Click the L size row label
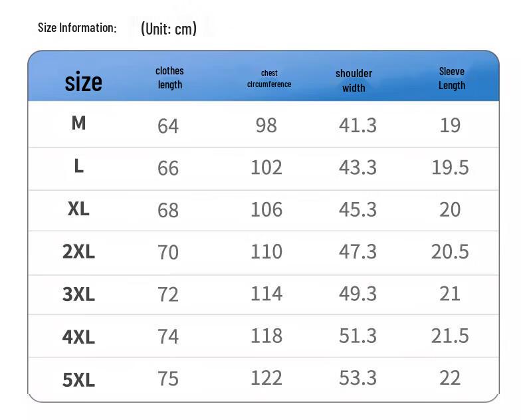Viewport: 525px width, 420px height. (78, 166)
